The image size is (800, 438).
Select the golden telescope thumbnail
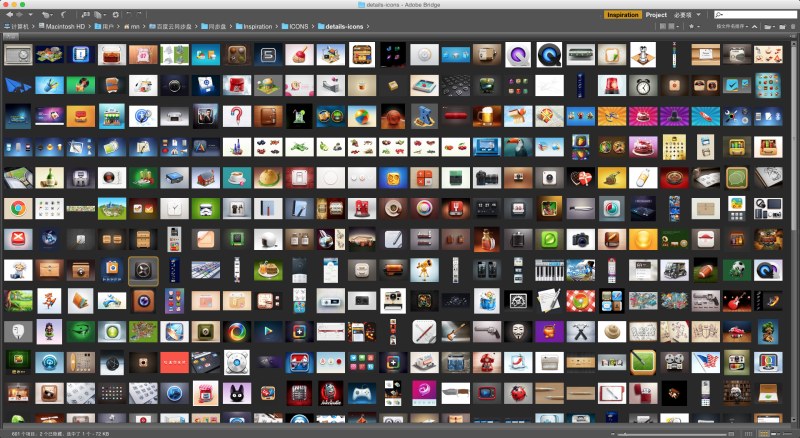(x=424, y=270)
